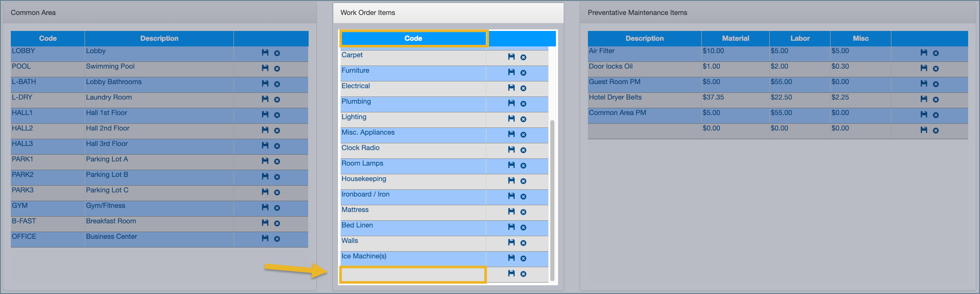The height and width of the screenshot is (294, 980).
Task: Click the empty work order code field
Action: coord(413,274)
